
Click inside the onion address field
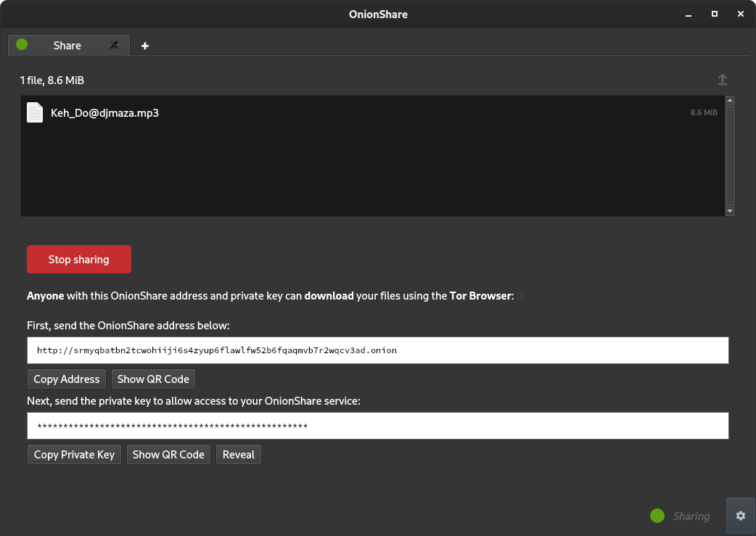pyautogui.click(x=377, y=350)
